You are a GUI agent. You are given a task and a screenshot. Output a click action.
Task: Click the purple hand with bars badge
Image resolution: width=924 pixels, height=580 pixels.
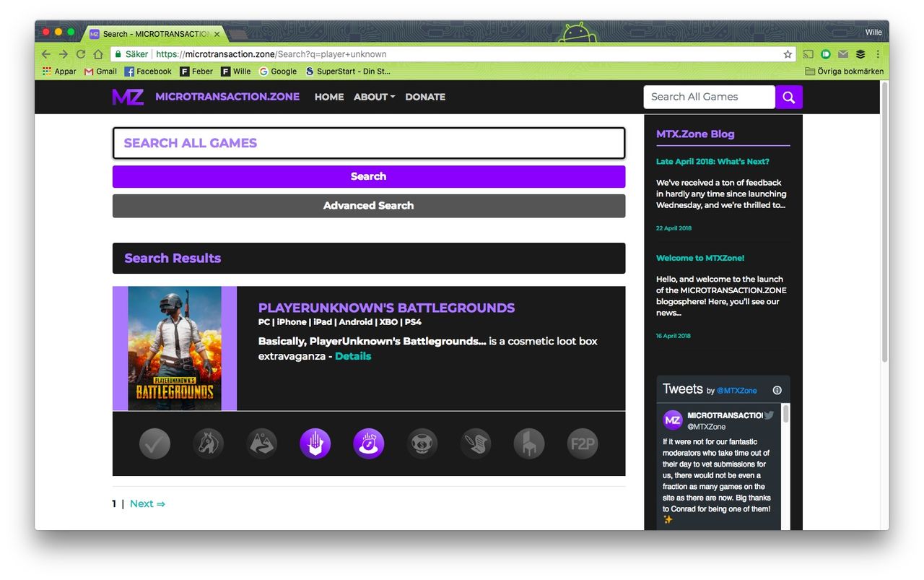click(315, 443)
